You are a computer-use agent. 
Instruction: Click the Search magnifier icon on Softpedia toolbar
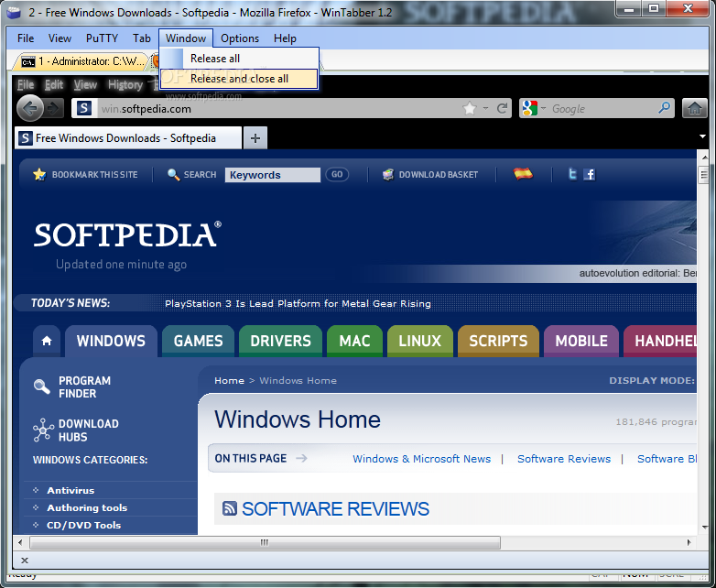tap(173, 175)
